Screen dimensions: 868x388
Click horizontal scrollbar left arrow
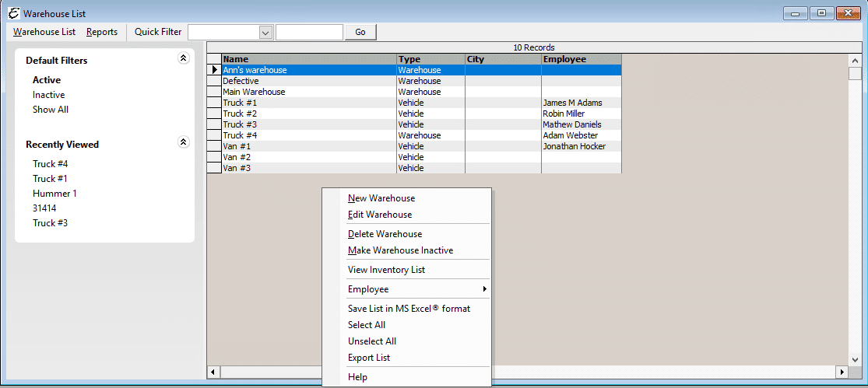pos(213,372)
